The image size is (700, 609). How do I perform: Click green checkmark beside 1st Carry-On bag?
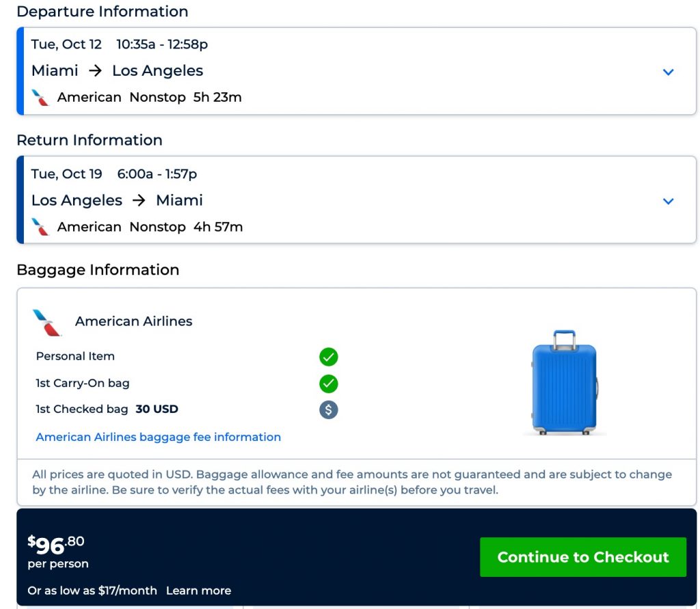329,383
